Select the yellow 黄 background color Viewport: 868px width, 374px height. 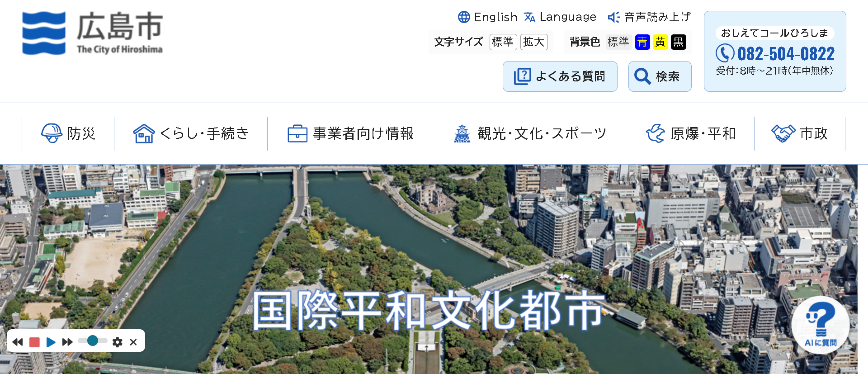660,42
